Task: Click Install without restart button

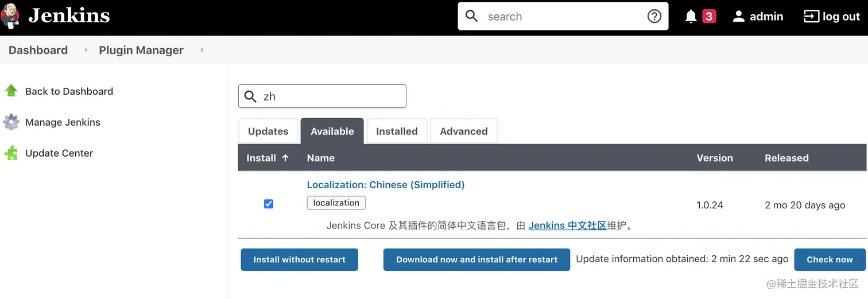Action: [300, 259]
